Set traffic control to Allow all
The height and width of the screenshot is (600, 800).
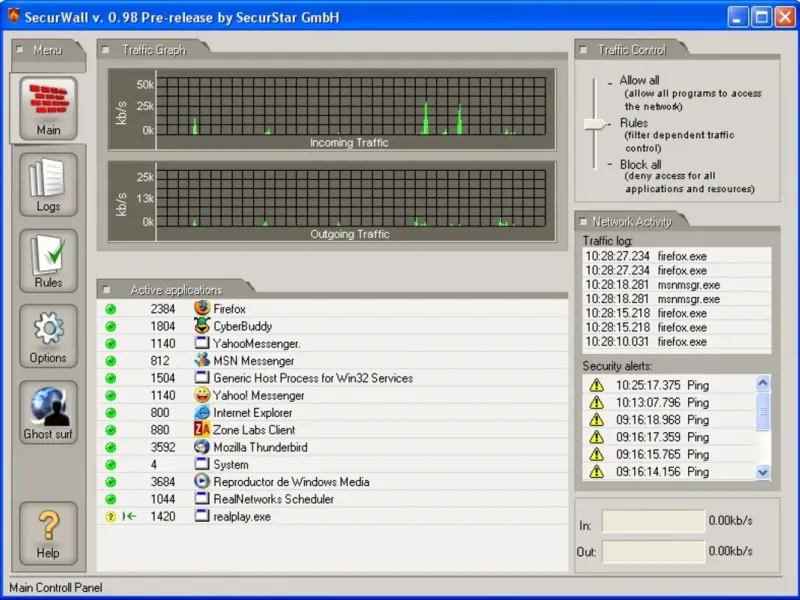639,81
